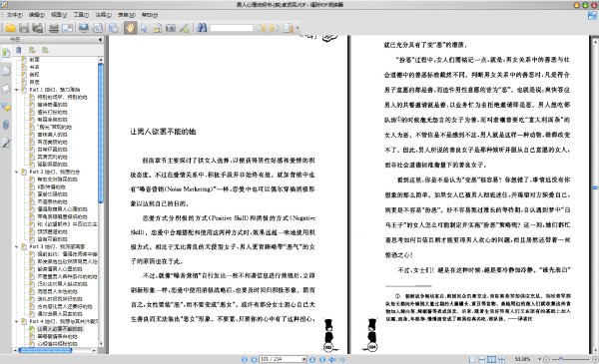Click the toolbar search text field
Viewport: 599px width, 364px height.
click(232, 28)
